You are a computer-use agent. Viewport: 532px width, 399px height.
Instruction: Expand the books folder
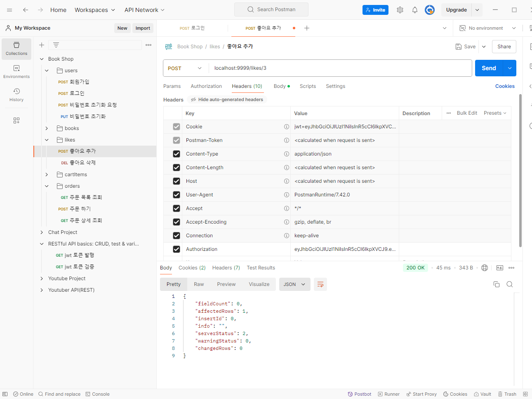click(x=47, y=128)
